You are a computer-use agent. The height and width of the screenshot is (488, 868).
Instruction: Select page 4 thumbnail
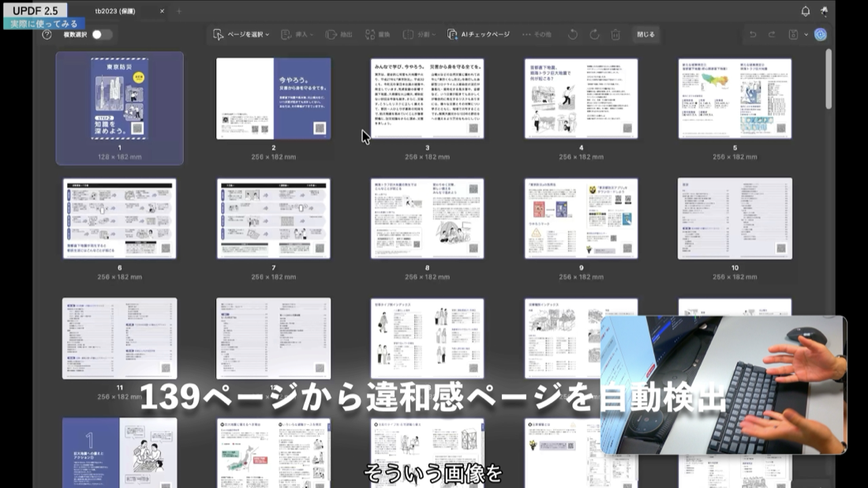pos(582,99)
